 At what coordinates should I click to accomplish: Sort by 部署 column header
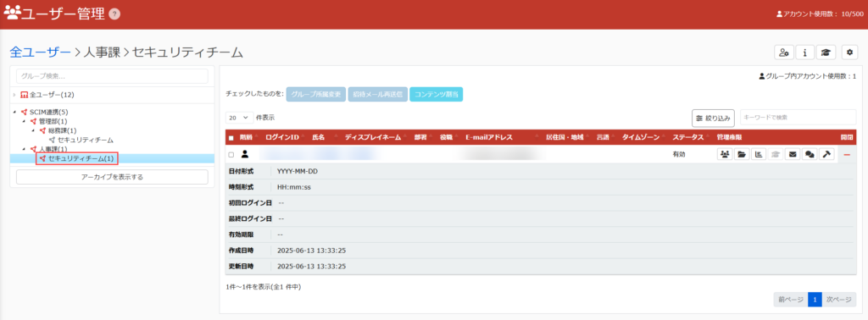click(x=420, y=138)
